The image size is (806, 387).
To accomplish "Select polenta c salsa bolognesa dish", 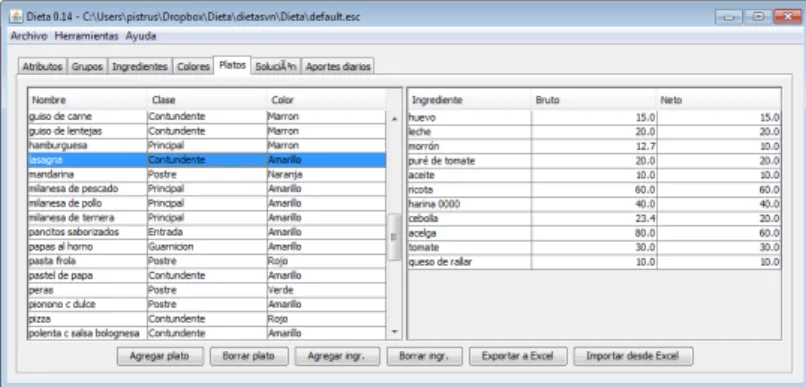I will tap(207, 333).
